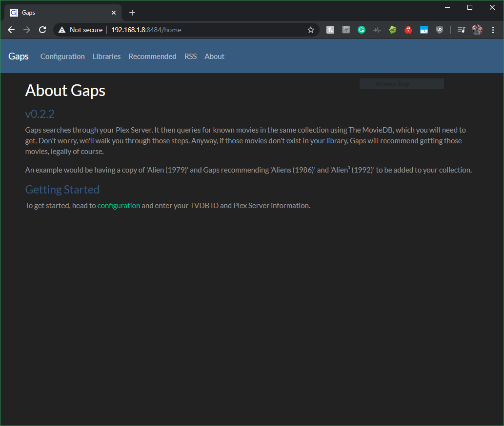Click the About Gaps title
This screenshot has width=504, height=426.
65,91
